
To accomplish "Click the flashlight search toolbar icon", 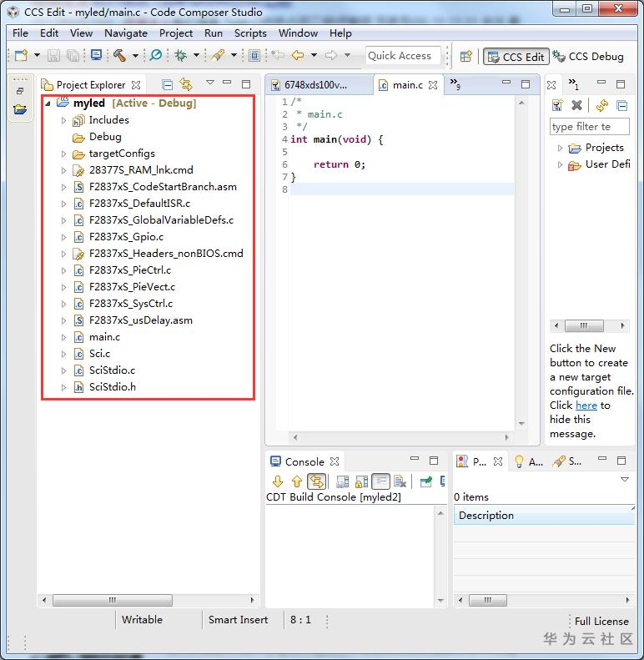I will [218, 55].
